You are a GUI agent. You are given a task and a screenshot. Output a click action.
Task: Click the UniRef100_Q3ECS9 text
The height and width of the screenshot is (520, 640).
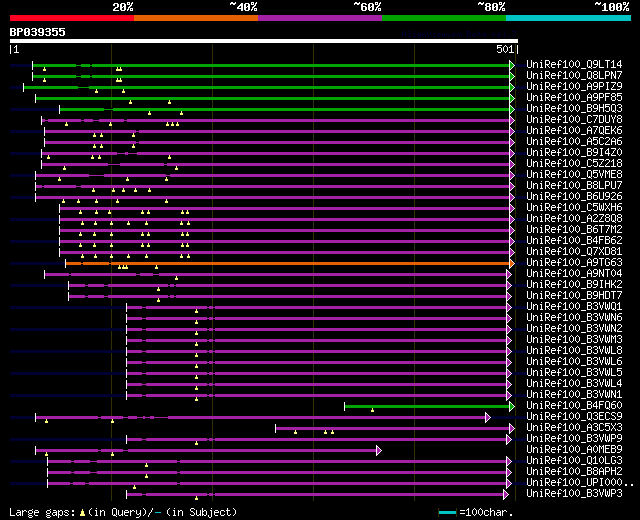pos(574,417)
